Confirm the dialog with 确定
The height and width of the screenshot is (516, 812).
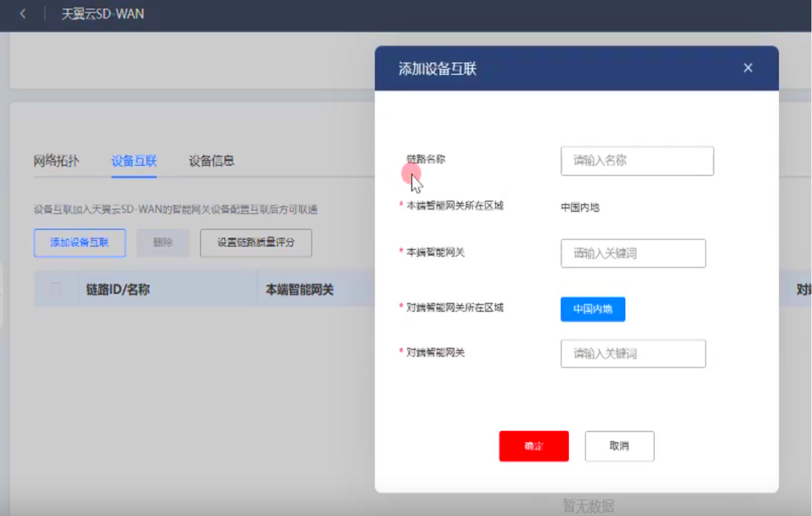point(533,446)
